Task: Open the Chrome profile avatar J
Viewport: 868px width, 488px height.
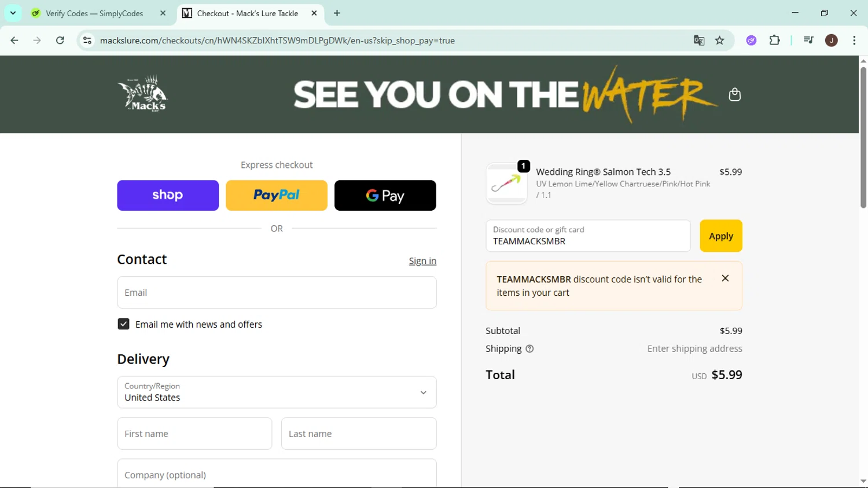Action: (x=832, y=41)
